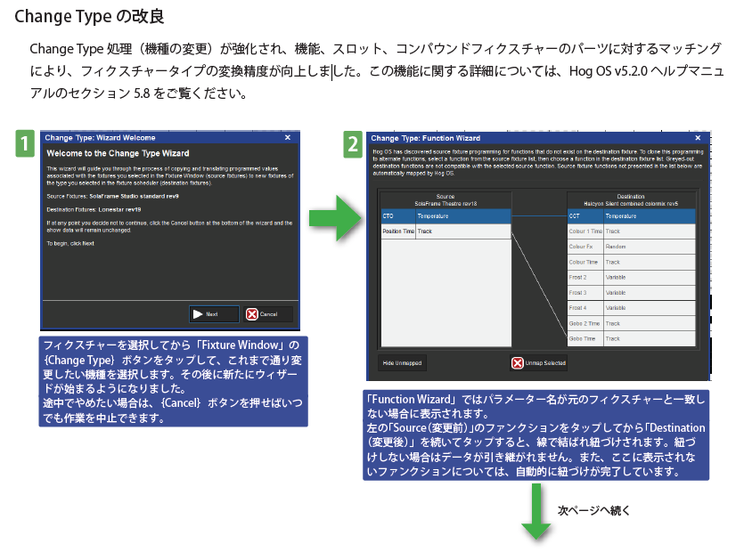Click the Temperature cell in the CCT row
The height and width of the screenshot is (560, 744).
tap(650, 216)
